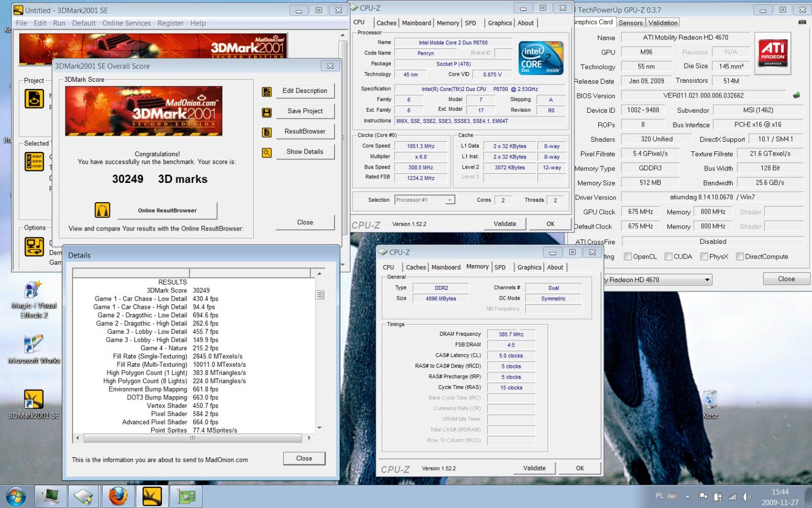Image resolution: width=812 pixels, height=508 pixels.
Task: Open the Radeon HD 4670 card dropdown
Action: point(657,280)
